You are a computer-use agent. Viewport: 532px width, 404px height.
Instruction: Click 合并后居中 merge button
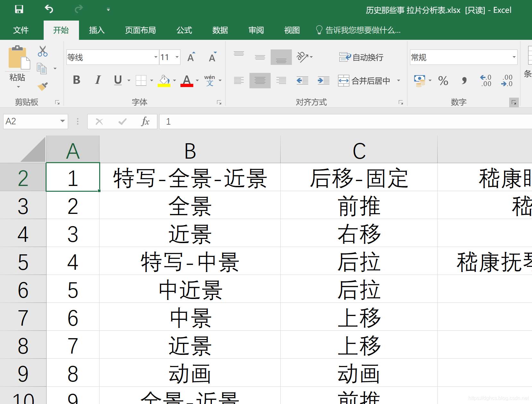[364, 81]
